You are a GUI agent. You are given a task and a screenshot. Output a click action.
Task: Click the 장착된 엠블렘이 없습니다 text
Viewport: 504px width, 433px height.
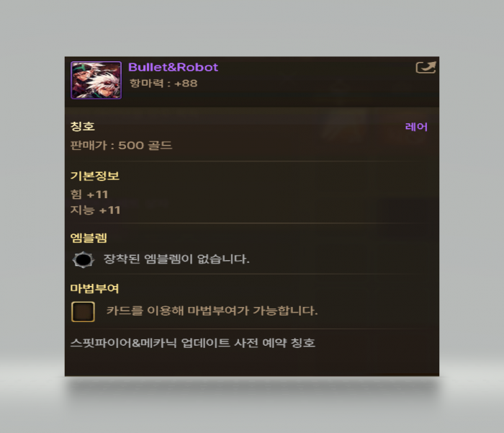coord(176,259)
